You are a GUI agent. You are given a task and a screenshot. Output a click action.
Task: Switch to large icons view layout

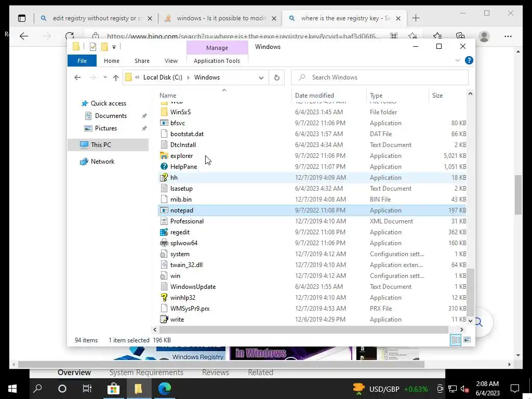[467, 340]
